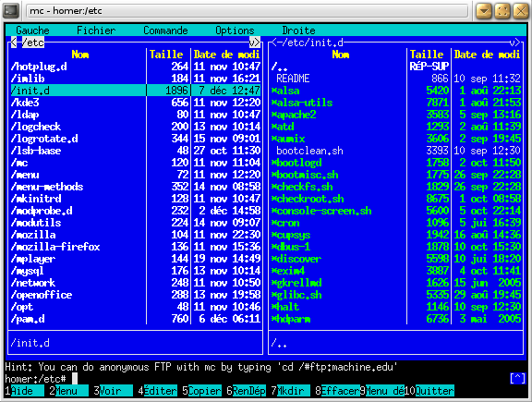Screen dimensions: 532x402
Task: Sort right panel by Taille column header
Action: click(427, 55)
